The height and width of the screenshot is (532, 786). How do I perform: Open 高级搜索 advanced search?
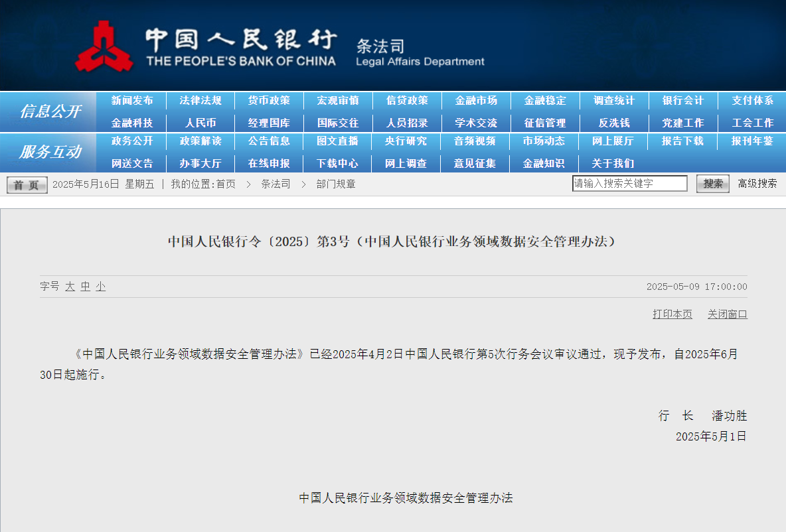point(757,184)
